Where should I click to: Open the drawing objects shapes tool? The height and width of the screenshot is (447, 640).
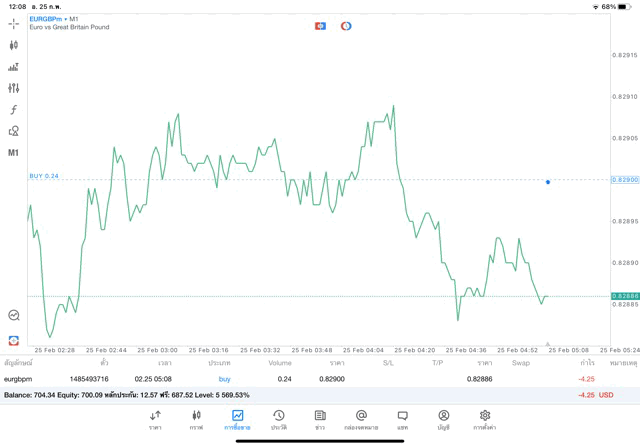(x=14, y=131)
